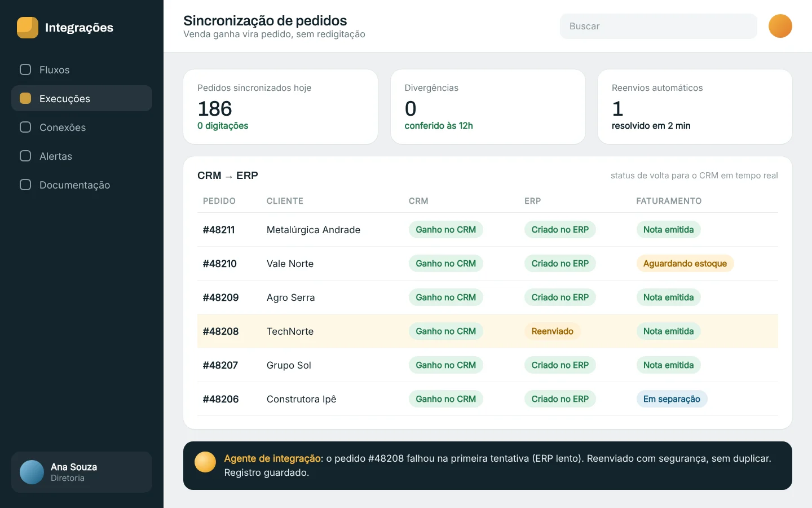Click the Divergências summary card
The width and height of the screenshot is (812, 508).
point(488,107)
